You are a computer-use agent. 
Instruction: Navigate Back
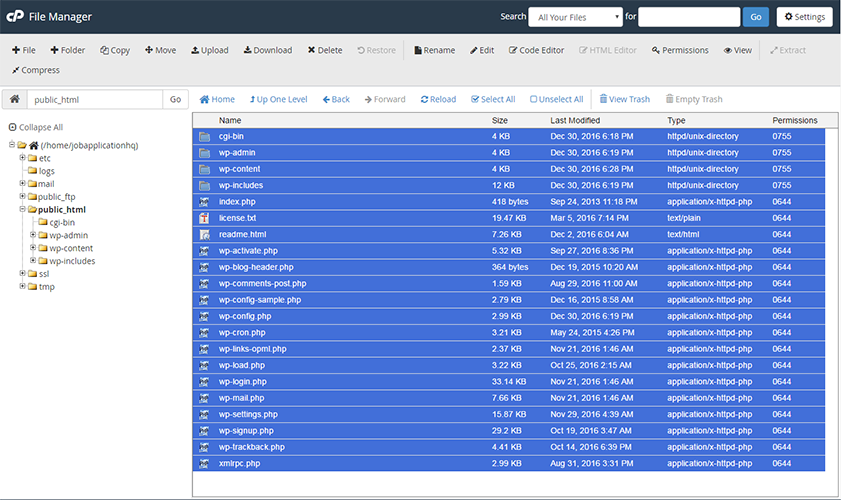pyautogui.click(x=336, y=99)
